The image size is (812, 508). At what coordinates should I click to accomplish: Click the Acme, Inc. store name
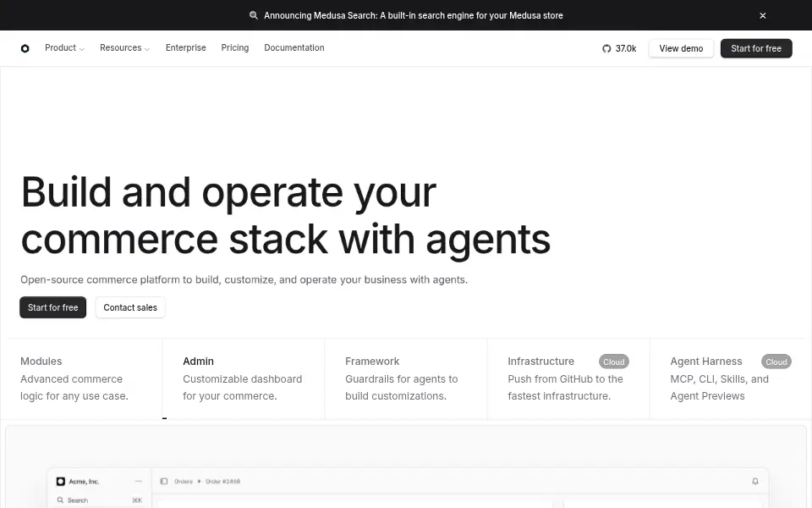pyautogui.click(x=84, y=482)
